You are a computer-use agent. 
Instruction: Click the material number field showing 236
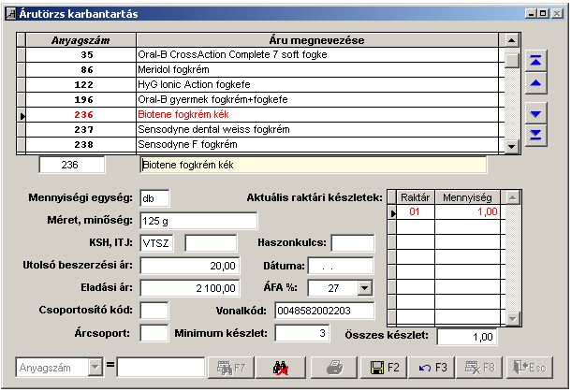pyautogui.click(x=72, y=165)
